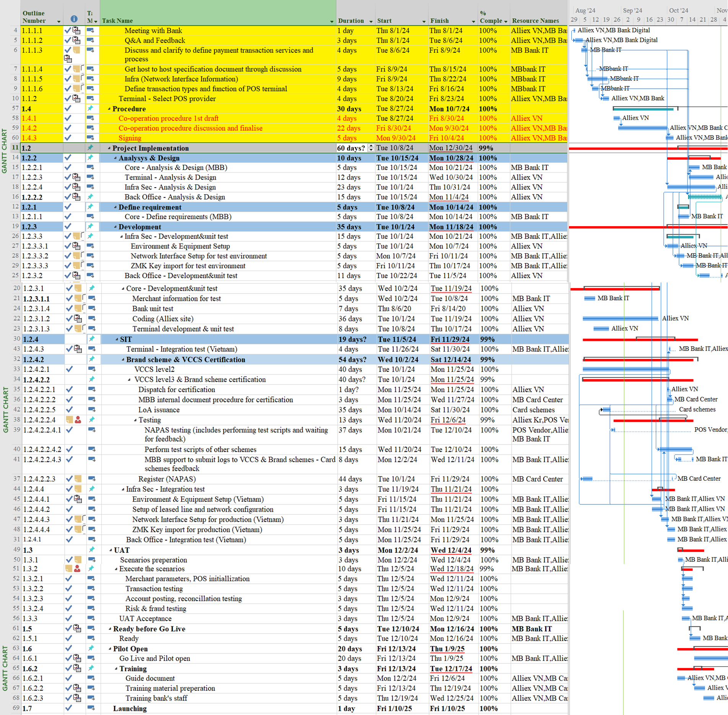Viewport: 728px width, 715px height.
Task: Click the auto-schedule icon in LoA issuance row
Action: (92, 410)
